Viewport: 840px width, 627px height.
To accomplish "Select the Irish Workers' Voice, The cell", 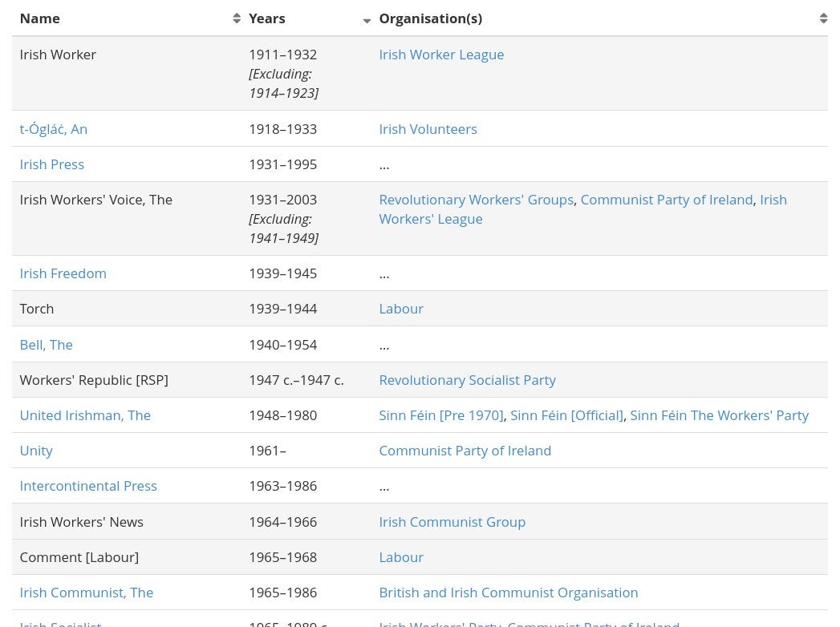I will tap(127, 218).
